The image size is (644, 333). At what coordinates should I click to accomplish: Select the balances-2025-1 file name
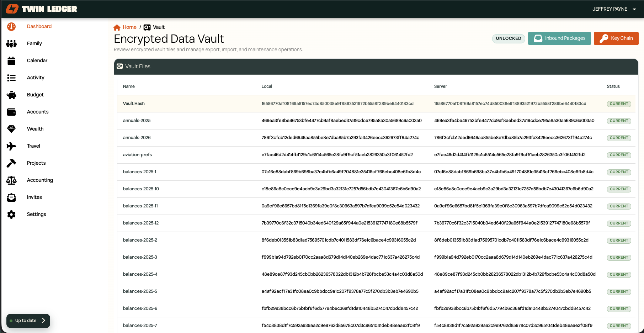139,172
